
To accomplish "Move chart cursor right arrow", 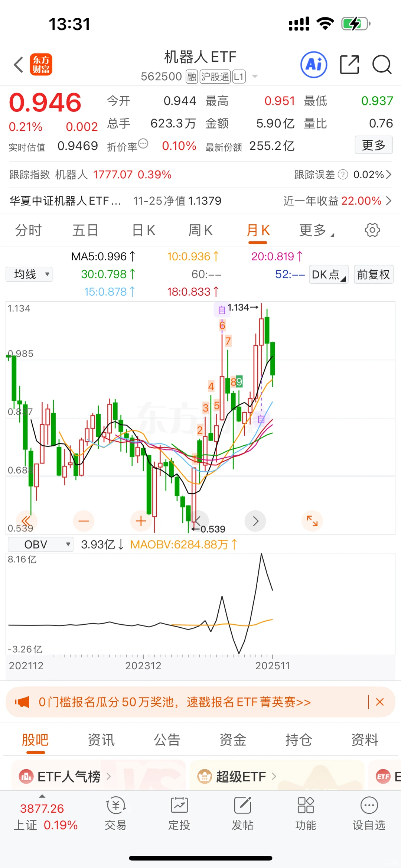I will 255,521.
